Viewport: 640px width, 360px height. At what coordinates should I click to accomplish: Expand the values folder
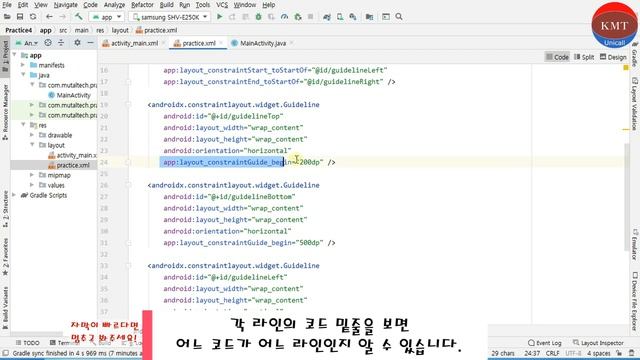(32, 185)
